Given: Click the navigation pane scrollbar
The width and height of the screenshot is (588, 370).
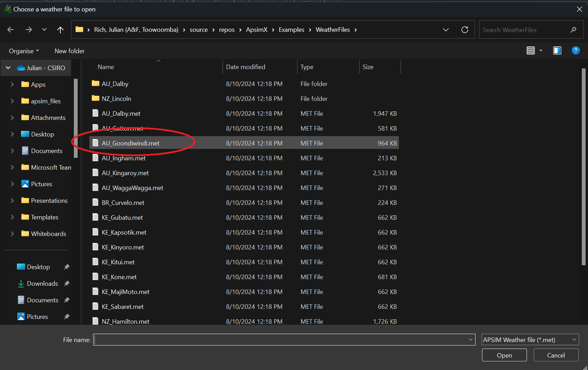Looking at the screenshot, I should 76,118.
